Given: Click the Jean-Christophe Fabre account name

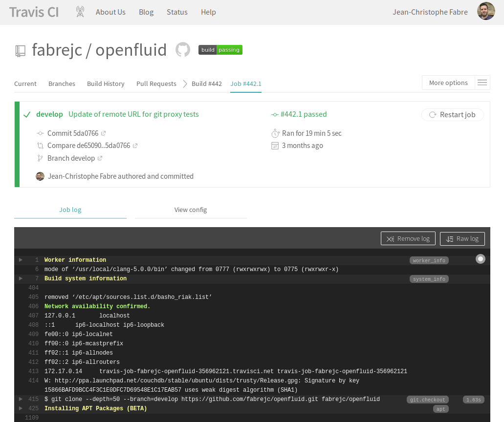Looking at the screenshot, I should tap(430, 12).
